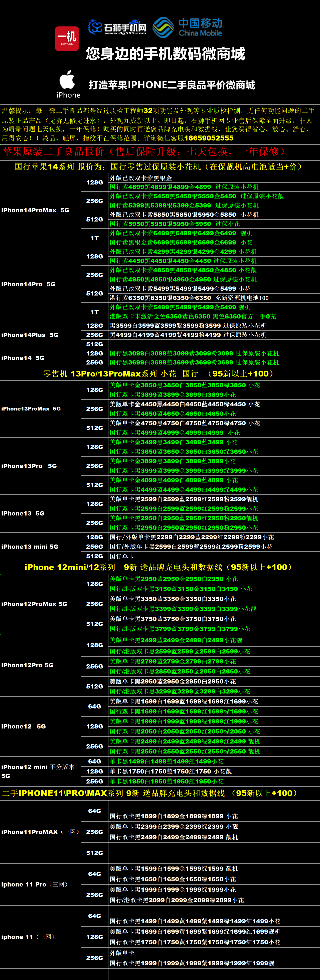Click the row 港版双卡未激活金色6350紫色6350
320x980 pixels.
point(214,316)
